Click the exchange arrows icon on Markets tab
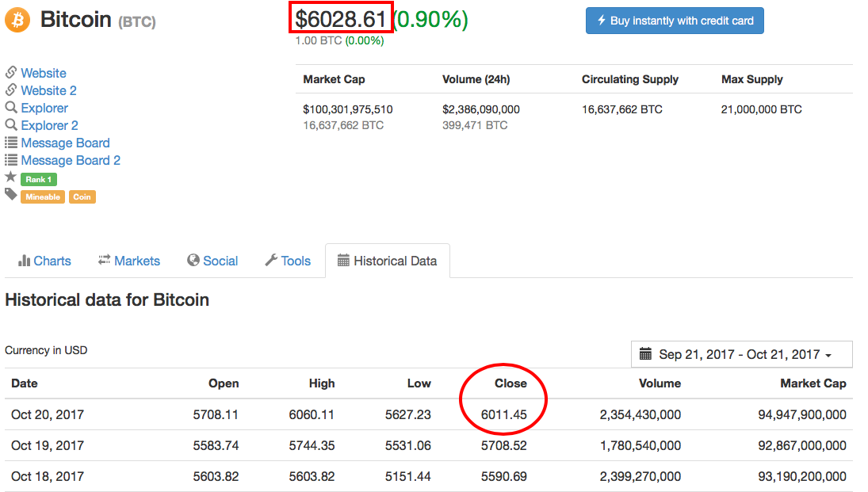 (x=104, y=260)
